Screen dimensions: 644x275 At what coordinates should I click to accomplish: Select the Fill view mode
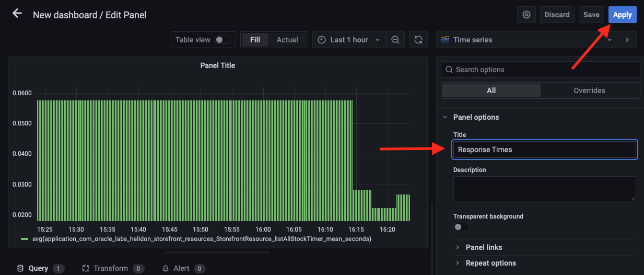255,40
